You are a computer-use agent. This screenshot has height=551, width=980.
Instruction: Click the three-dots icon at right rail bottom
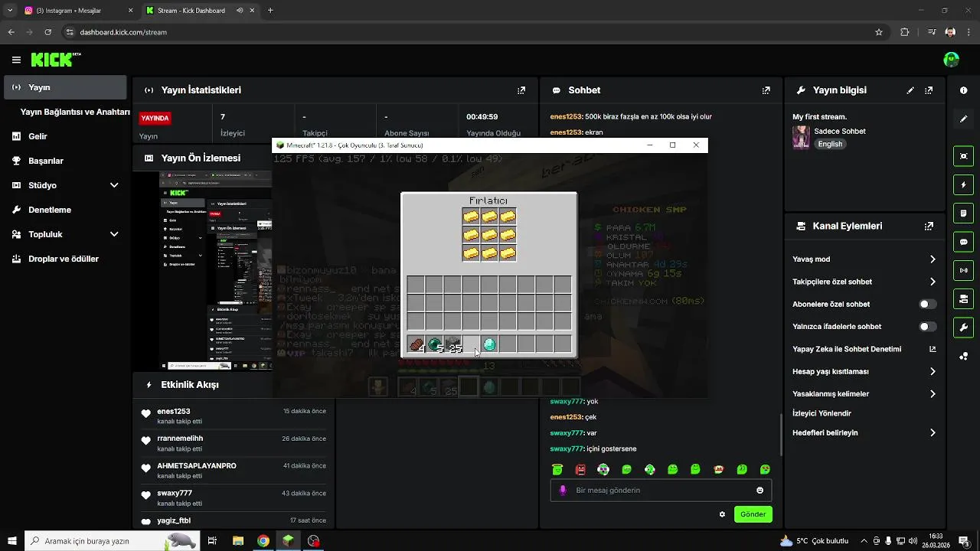[963, 356]
